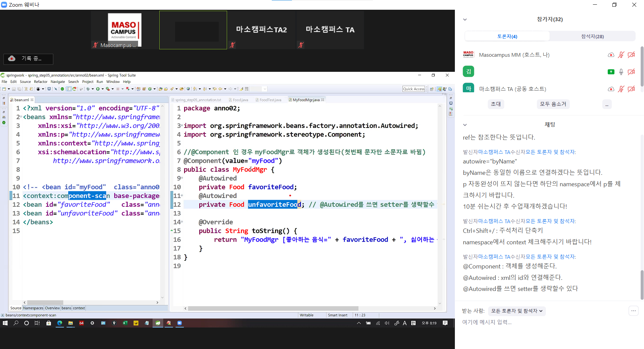This screenshot has height=349, width=644.
Task: Click green screen-share icon beside participant 김
Action: (x=611, y=72)
